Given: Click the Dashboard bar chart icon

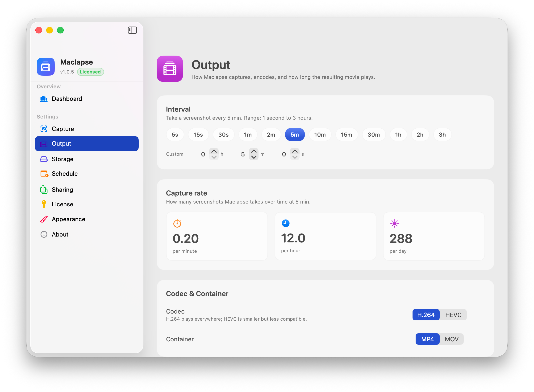Looking at the screenshot, I should point(44,99).
